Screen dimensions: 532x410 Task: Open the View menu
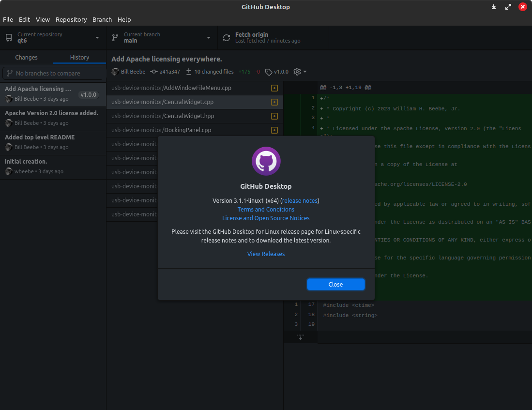click(x=43, y=20)
